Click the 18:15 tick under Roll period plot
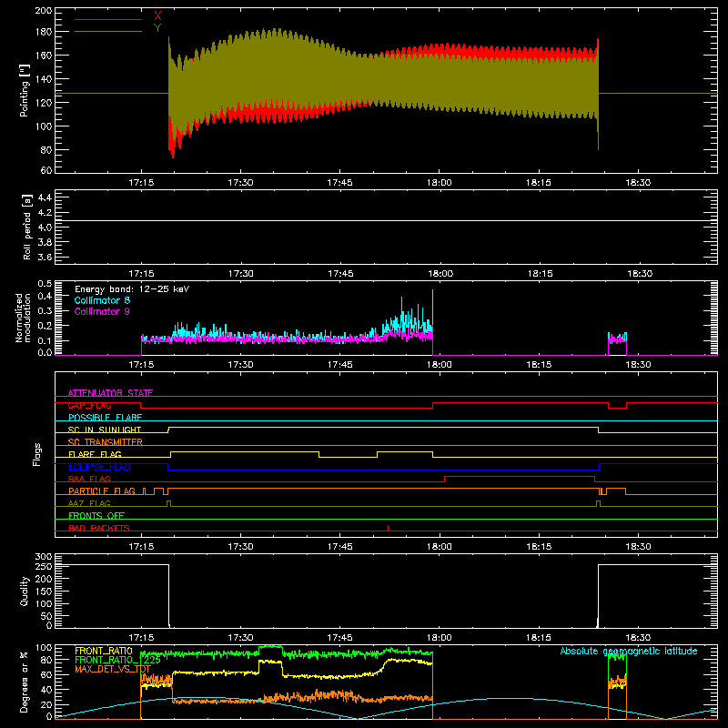The image size is (728, 728). point(539,274)
